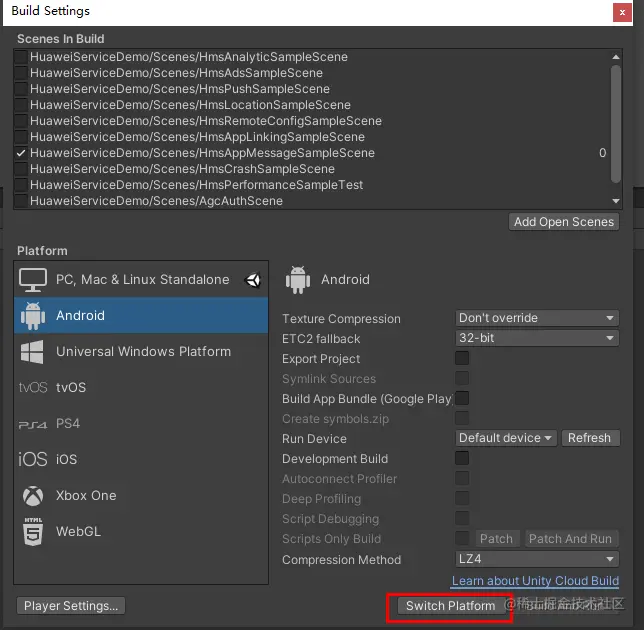Enable HmsRemoteConfigSampleScene checkbox

pos(21,121)
